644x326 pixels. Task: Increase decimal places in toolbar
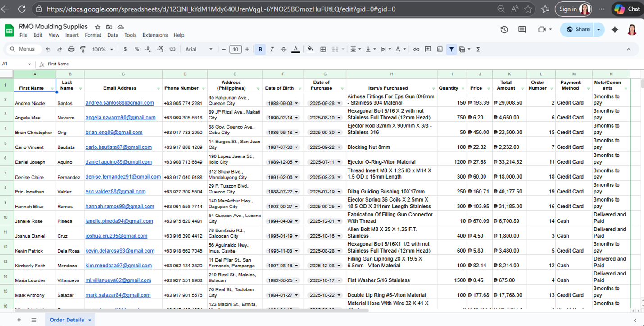[x=160, y=49]
